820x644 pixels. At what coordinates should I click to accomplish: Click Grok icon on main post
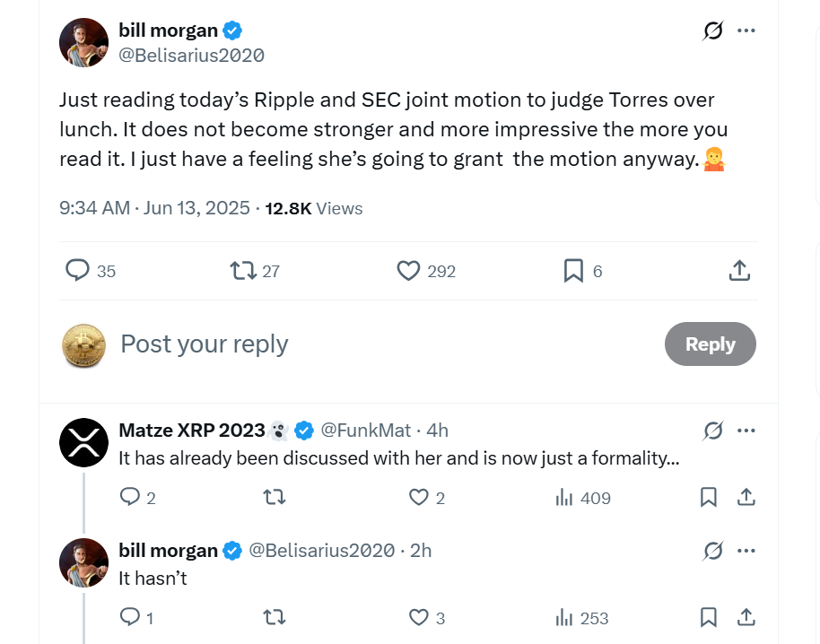tap(713, 31)
